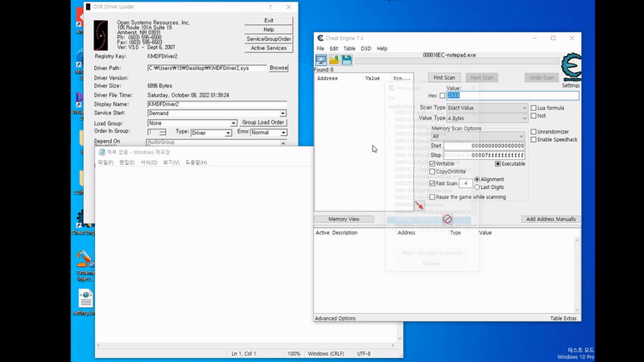Click the Cheat Engine title bar icon
This screenshot has width=644, height=362.
(x=320, y=38)
